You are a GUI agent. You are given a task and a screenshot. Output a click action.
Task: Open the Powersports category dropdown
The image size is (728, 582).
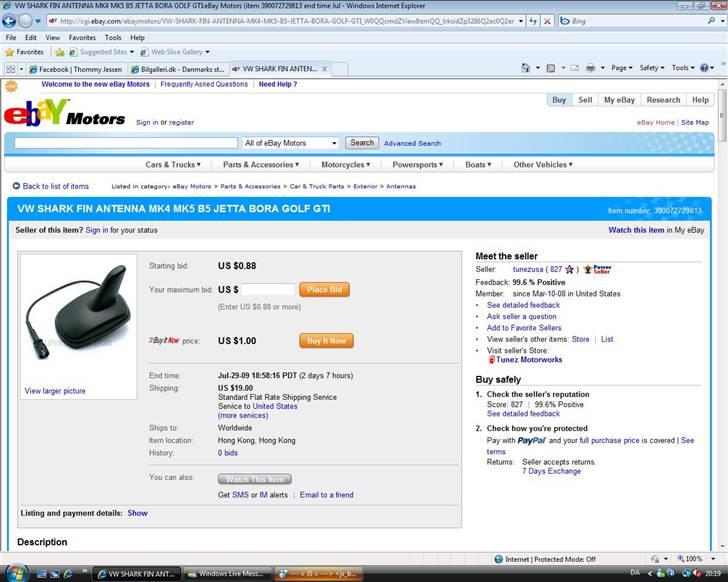pyautogui.click(x=418, y=165)
